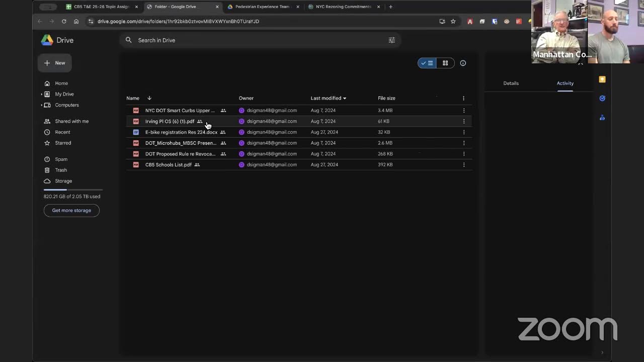The image size is (644, 362).
Task: Click the install app icon in address bar
Action: (442, 22)
